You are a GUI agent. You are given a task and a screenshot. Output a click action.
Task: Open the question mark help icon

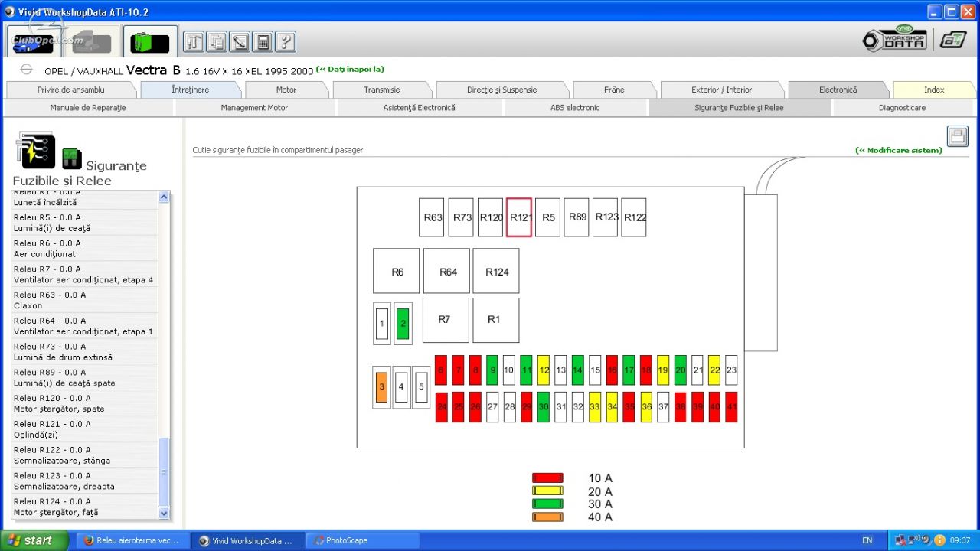click(285, 42)
